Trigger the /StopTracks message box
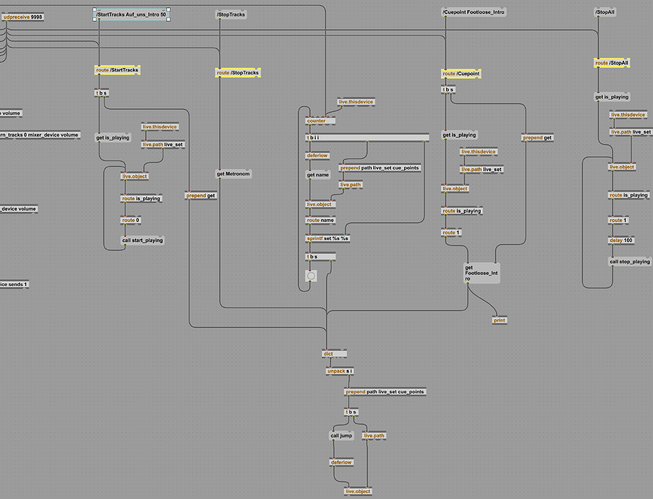653x499 pixels. click(x=231, y=15)
